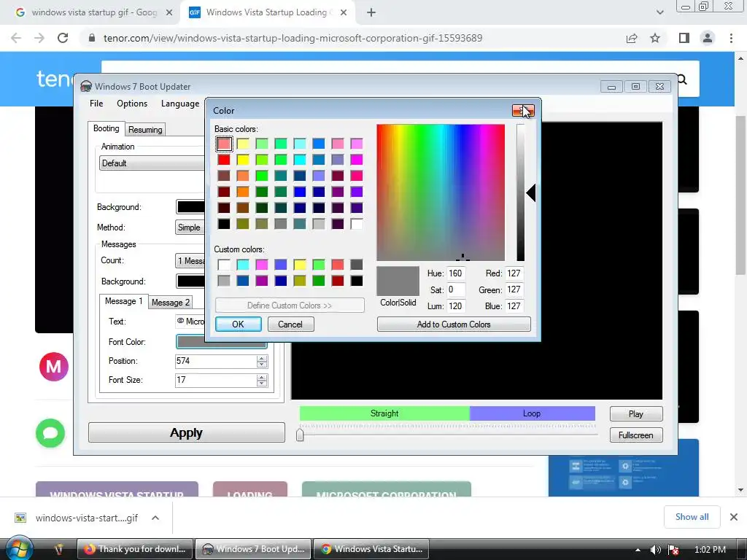Open the Animation Default dropdown
Screen dimensions: 747x560
click(x=152, y=163)
